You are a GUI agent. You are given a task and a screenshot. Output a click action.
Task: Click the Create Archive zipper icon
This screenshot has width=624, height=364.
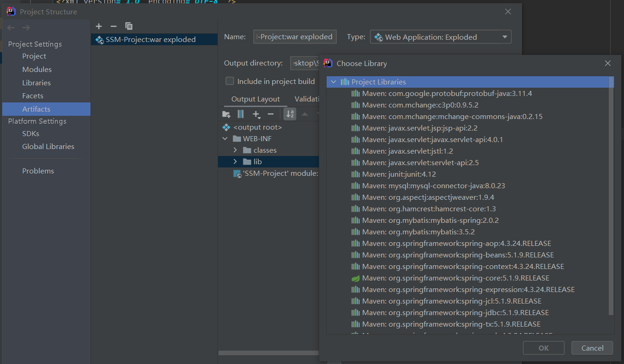[x=241, y=114]
